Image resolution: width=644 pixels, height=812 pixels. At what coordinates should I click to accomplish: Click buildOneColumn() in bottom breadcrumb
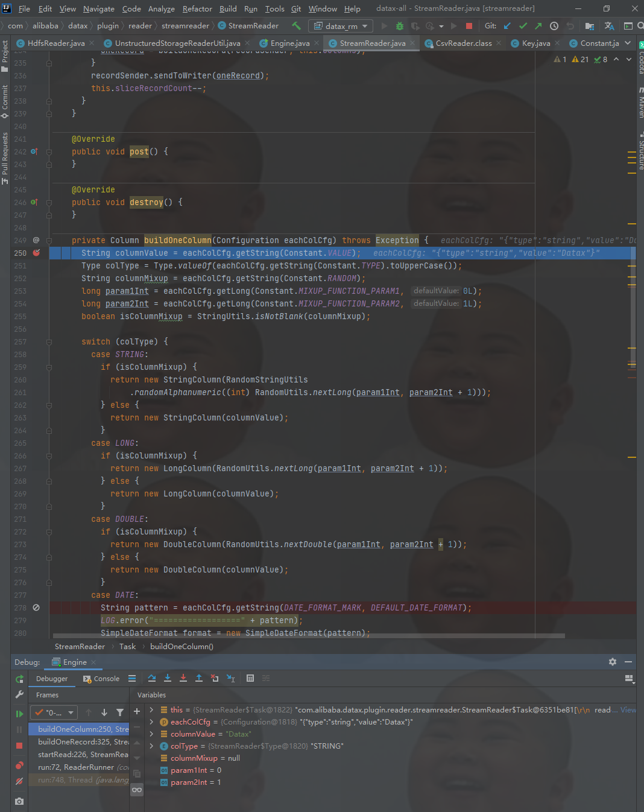click(x=182, y=647)
